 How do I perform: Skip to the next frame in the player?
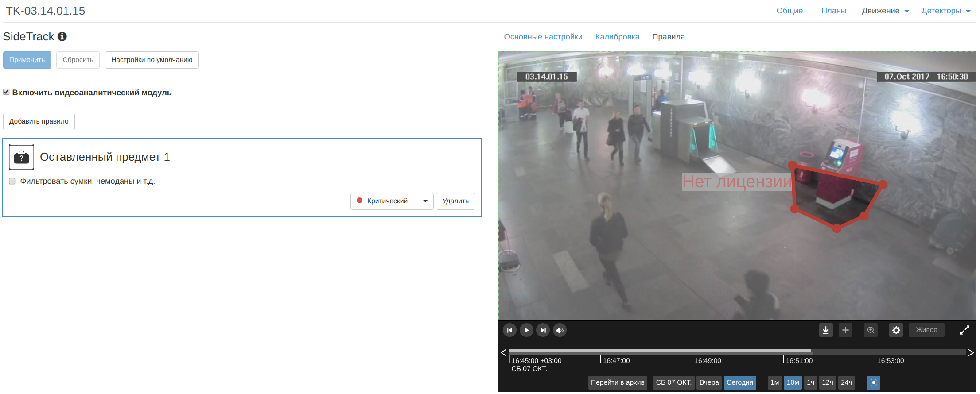543,330
